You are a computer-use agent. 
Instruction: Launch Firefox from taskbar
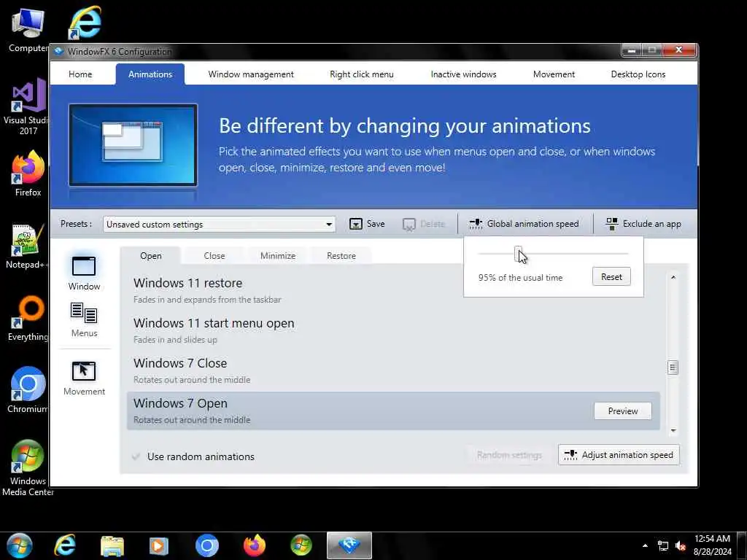(255, 545)
